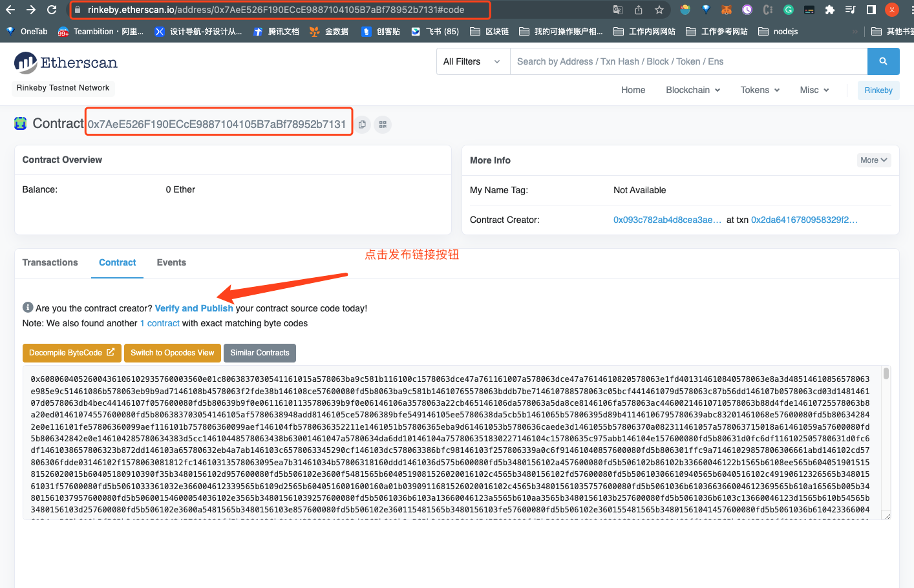Click the Verify and Publish link
The image size is (914, 588).
click(x=193, y=308)
